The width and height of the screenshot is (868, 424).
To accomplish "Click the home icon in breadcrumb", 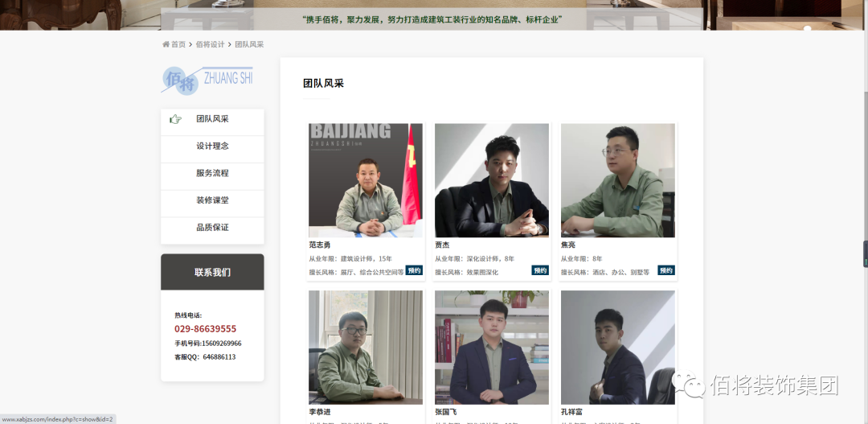I will click(x=166, y=44).
